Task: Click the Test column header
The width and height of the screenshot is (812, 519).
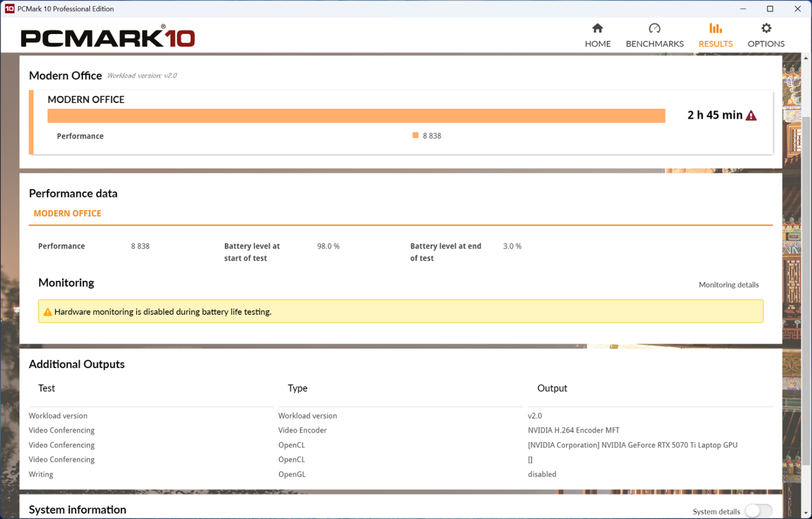Action: [x=46, y=388]
